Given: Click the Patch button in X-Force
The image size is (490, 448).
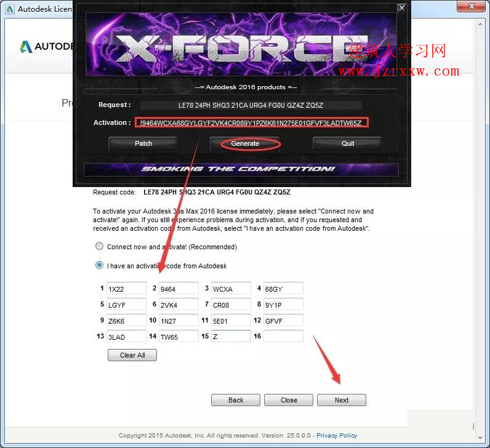Looking at the screenshot, I should 143,144.
